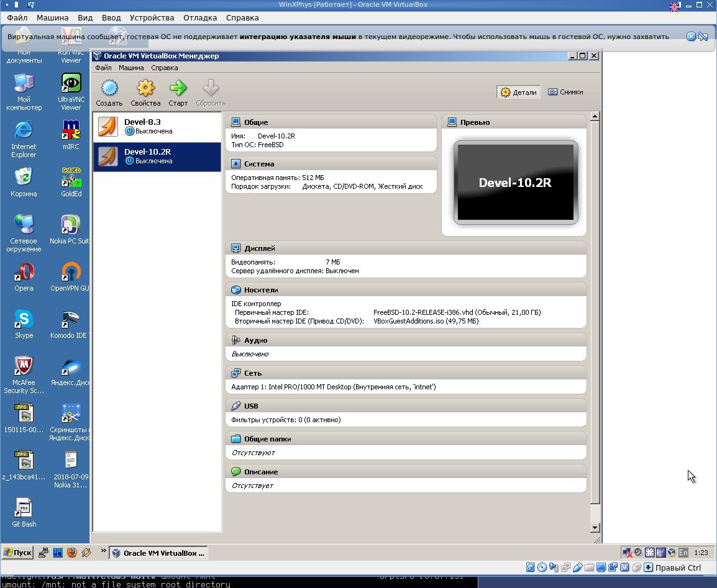This screenshot has height=588, width=717.
Task: Open the Skype desktop icon
Action: (24, 324)
